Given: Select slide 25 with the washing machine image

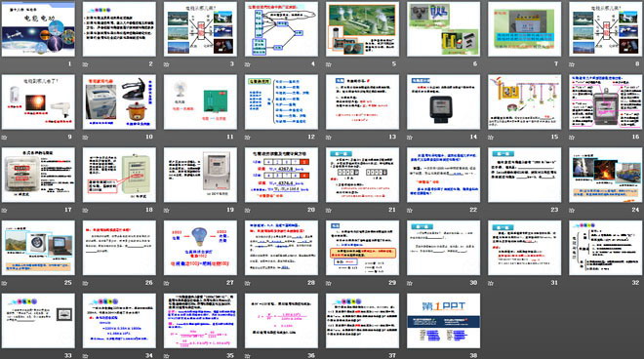Looking at the screenshot, I should [38, 248].
